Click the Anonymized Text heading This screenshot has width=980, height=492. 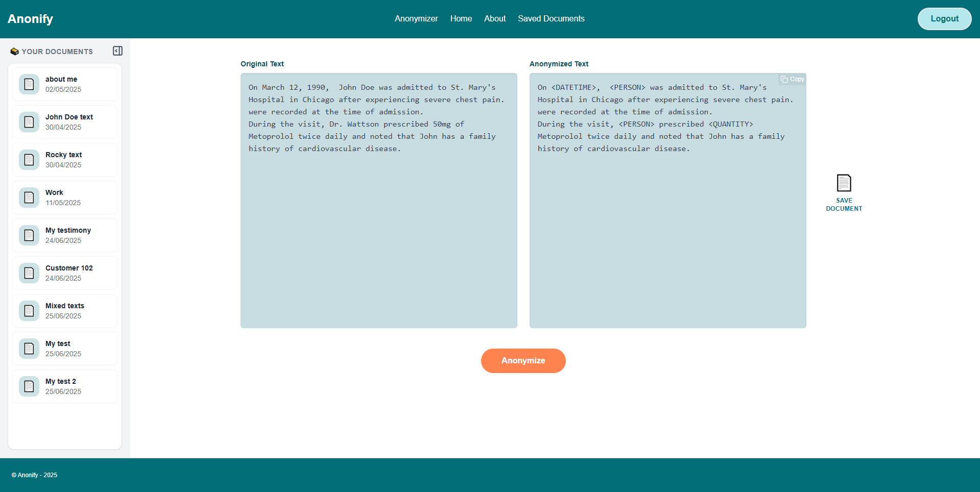click(559, 64)
